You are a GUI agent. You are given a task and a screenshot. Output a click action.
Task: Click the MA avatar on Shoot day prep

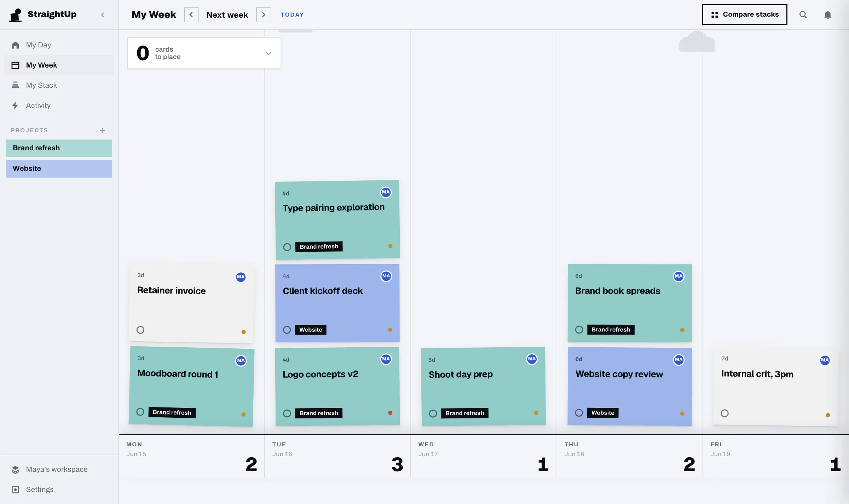532,359
